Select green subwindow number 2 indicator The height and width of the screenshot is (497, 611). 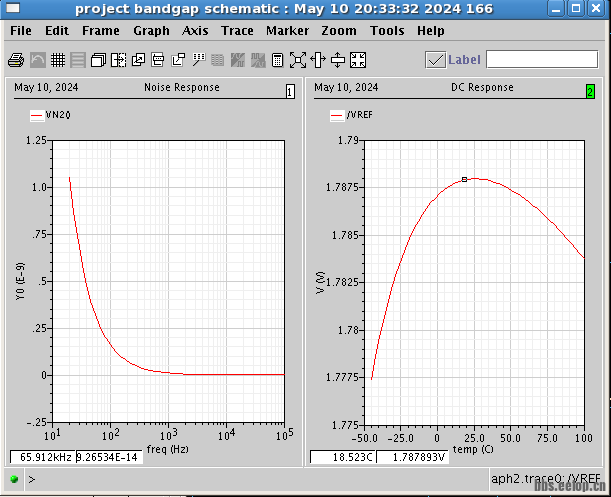(x=590, y=92)
